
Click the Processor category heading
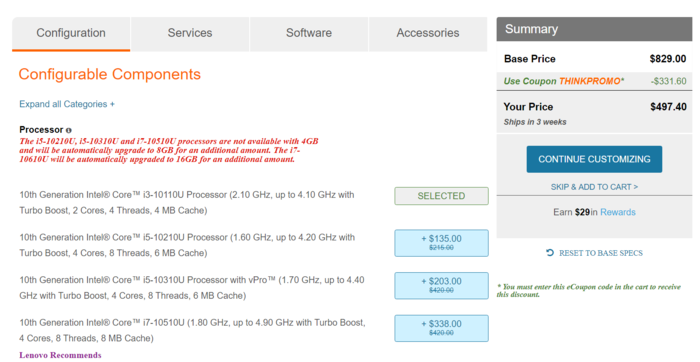pyautogui.click(x=41, y=130)
